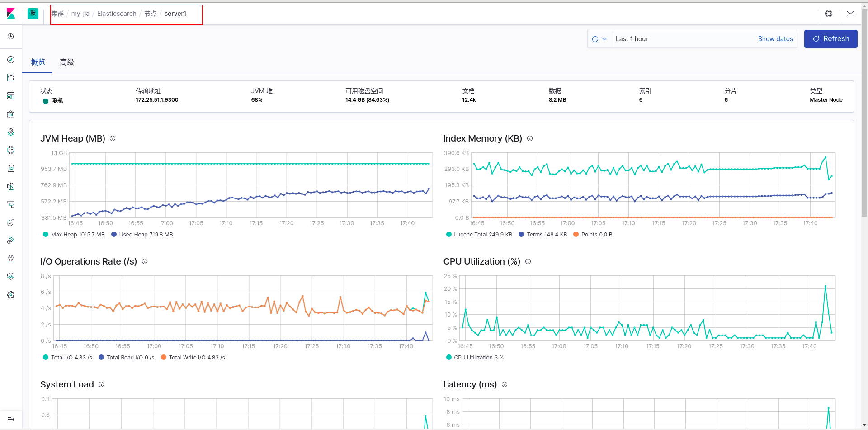Click the server1 breadcrumb text

[x=175, y=14]
